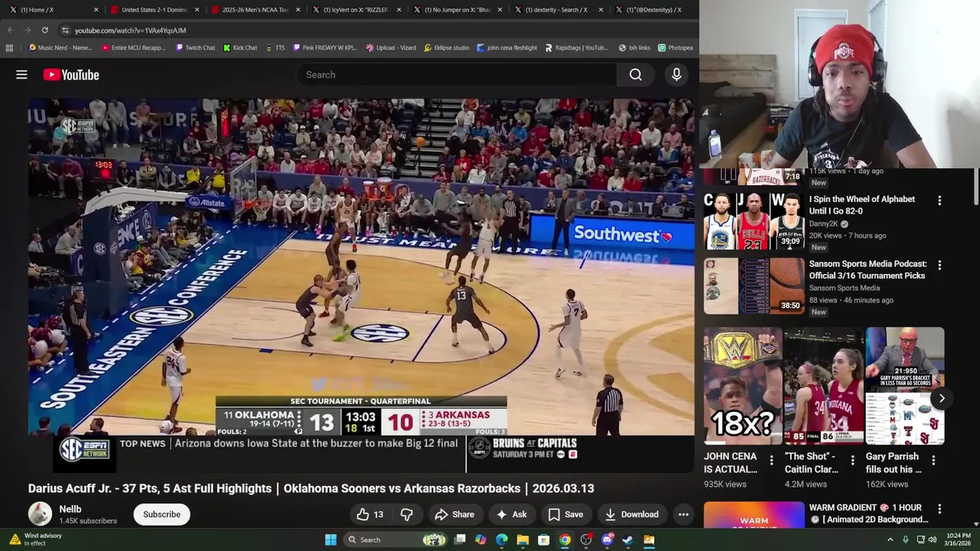Open more actions ellipsis under video
The width and height of the screenshot is (980, 551).
pos(684,514)
